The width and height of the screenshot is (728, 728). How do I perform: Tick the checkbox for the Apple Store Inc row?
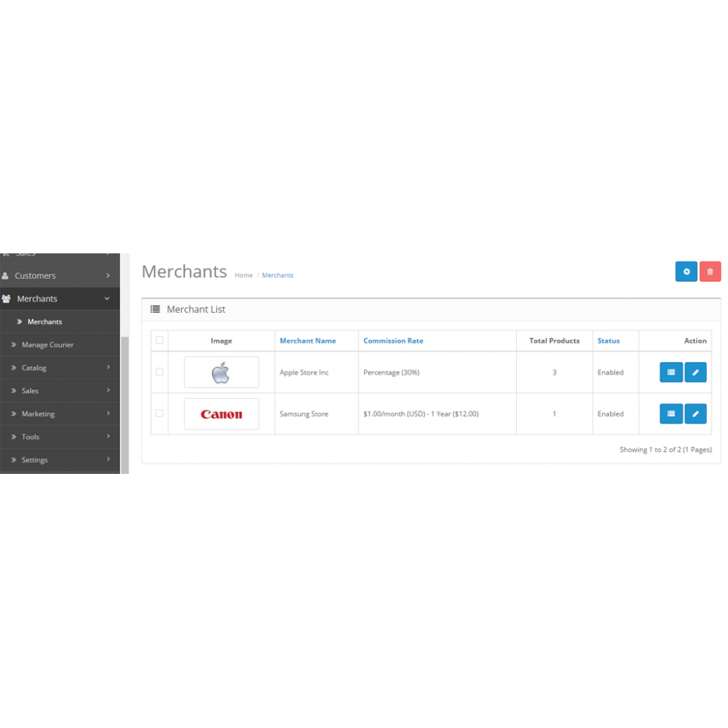159,372
